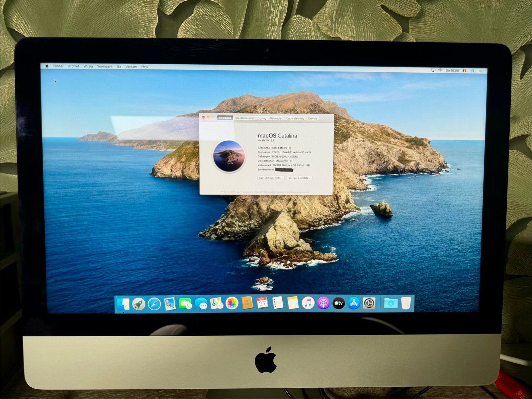This screenshot has height=399, width=532.
Task: Click Belgian flag input source icon
Action: [464, 71]
